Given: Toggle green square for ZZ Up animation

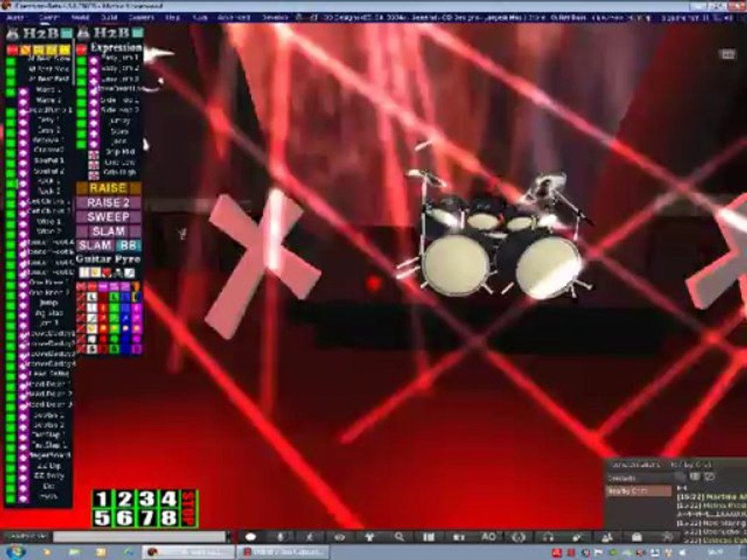Looking at the screenshot, I should (10, 467).
